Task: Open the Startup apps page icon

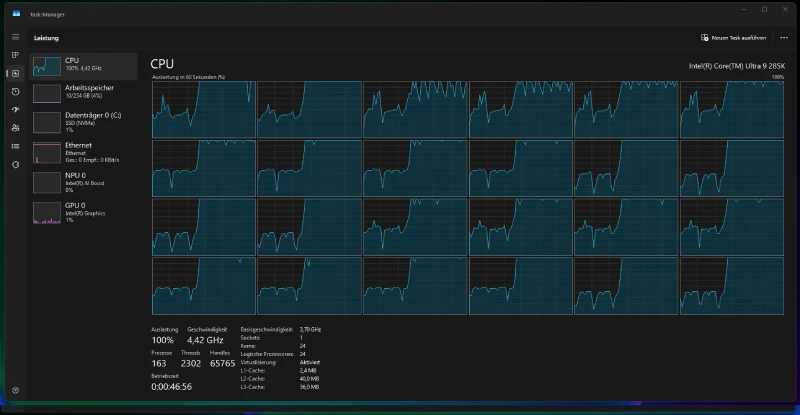Action: pyautogui.click(x=16, y=110)
